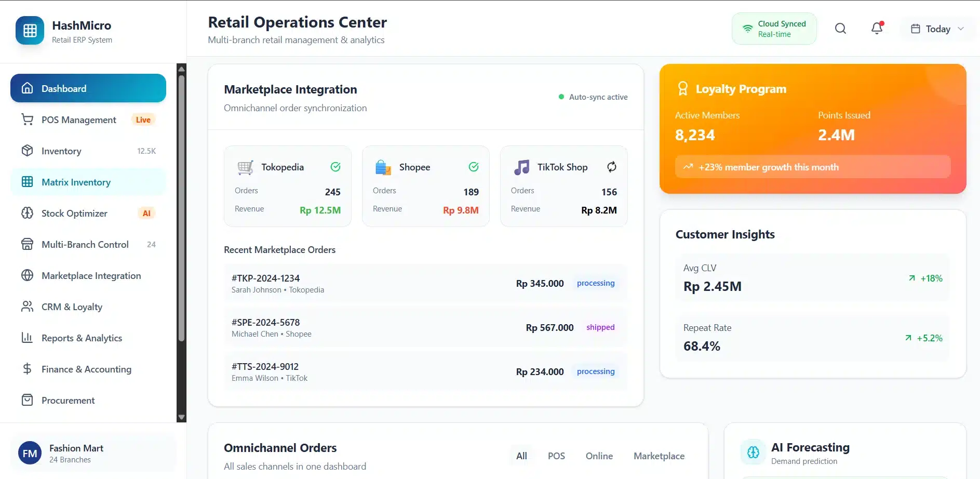980x479 pixels.
Task: Open Stock Optimizer menu item
Action: (x=88, y=213)
